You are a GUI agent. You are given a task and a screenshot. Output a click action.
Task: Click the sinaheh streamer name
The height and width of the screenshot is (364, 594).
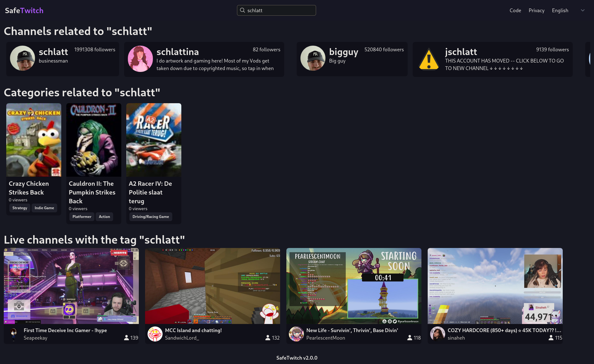(x=456, y=338)
